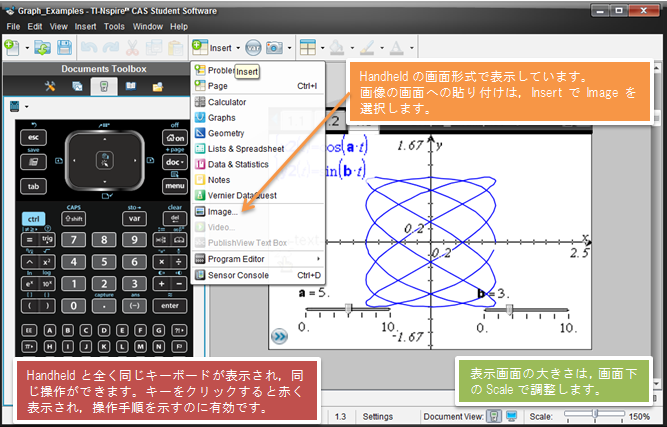The height and width of the screenshot is (427, 667).
Task: Click the touchpad center click button
Action: point(105,160)
